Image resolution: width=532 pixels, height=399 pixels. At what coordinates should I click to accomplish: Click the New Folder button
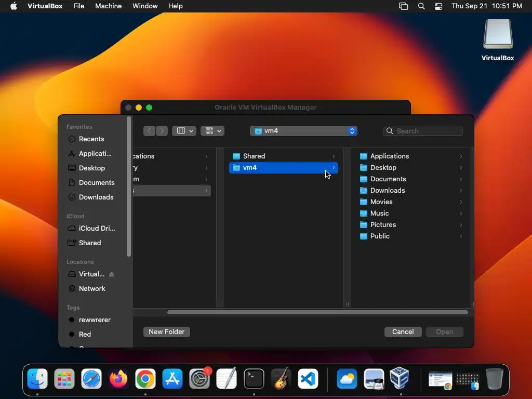point(167,332)
